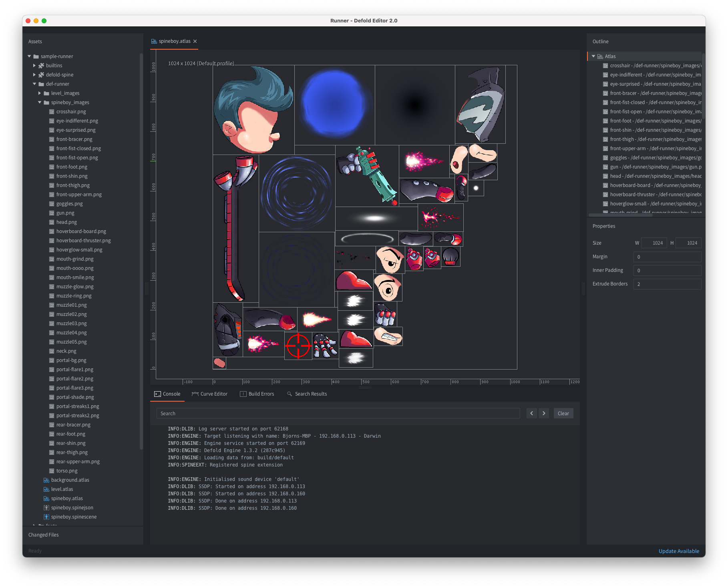Collapse the Atlas node in Outline
Image resolution: width=728 pixels, height=587 pixels.
[593, 56]
